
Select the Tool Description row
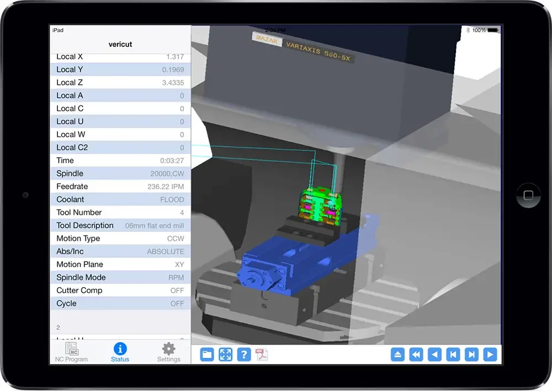(x=120, y=225)
